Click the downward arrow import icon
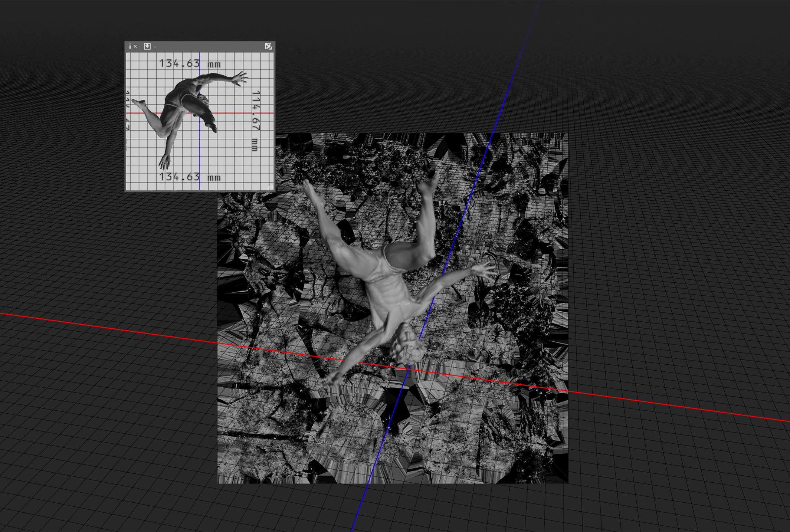The image size is (790, 532). 147,46
